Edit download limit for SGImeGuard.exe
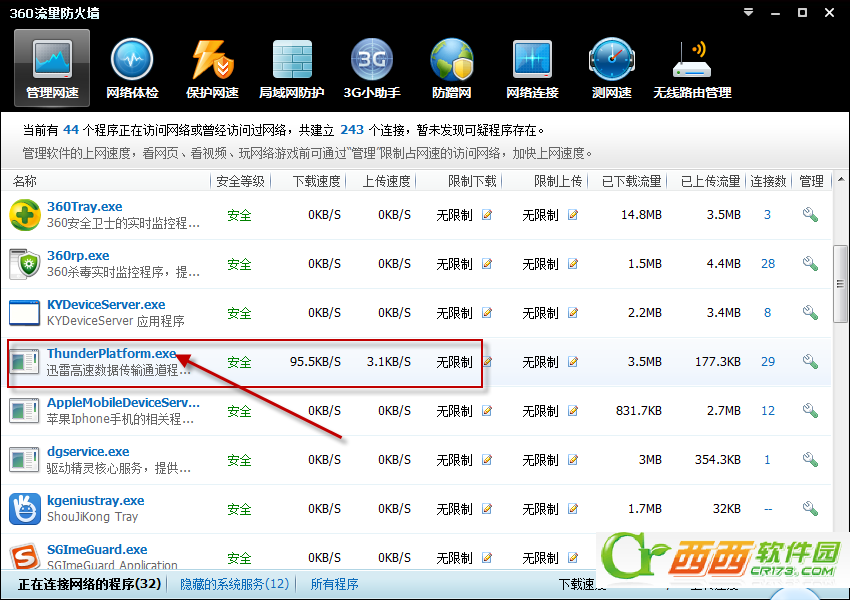 tap(487, 557)
